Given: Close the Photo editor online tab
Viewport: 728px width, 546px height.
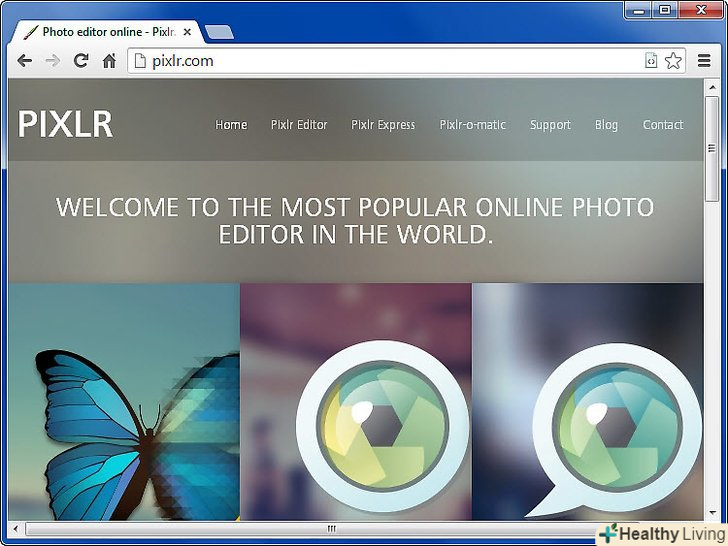Looking at the screenshot, I should pyautogui.click(x=187, y=32).
